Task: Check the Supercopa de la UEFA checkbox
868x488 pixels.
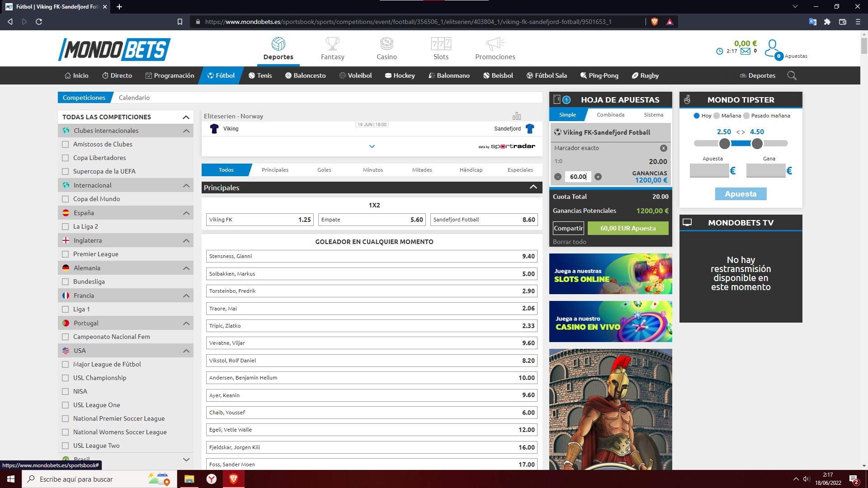Action: point(66,171)
